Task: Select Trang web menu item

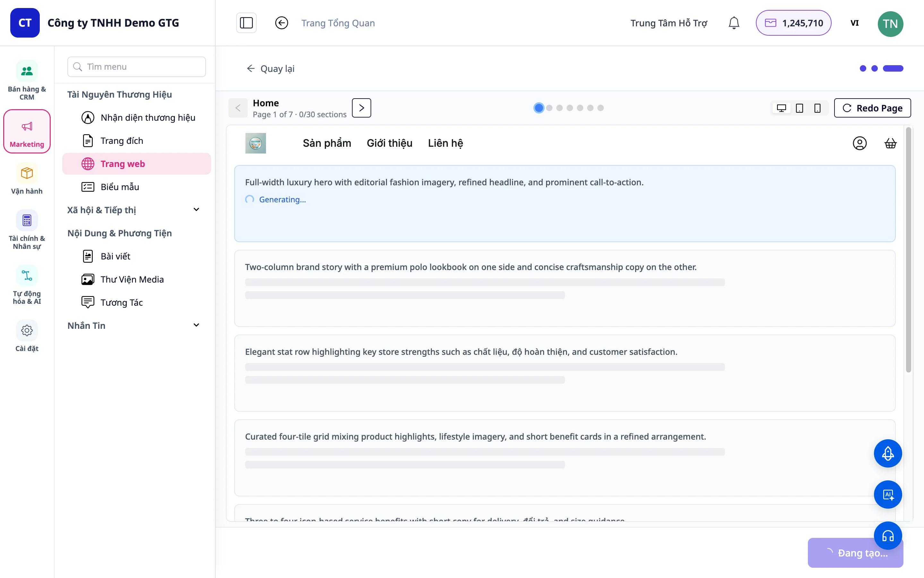Action: 137,164
